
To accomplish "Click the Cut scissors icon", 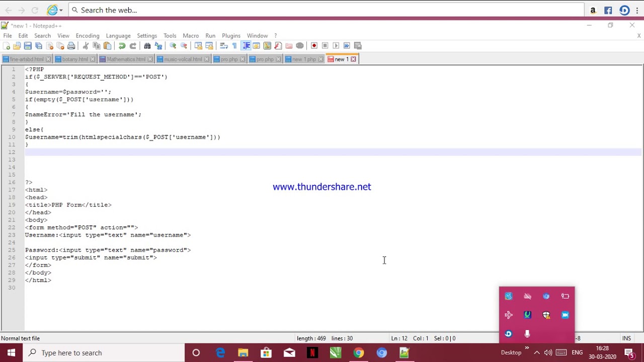I will tap(86, 46).
